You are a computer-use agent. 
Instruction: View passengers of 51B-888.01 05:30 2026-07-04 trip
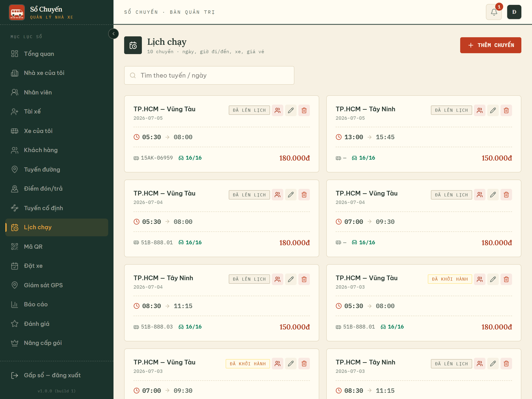[x=278, y=195]
